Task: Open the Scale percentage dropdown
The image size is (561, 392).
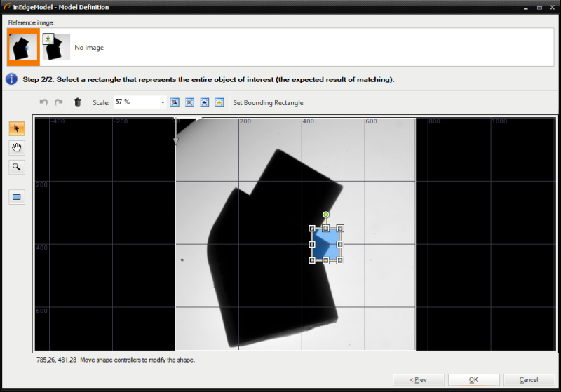Action: pos(163,102)
